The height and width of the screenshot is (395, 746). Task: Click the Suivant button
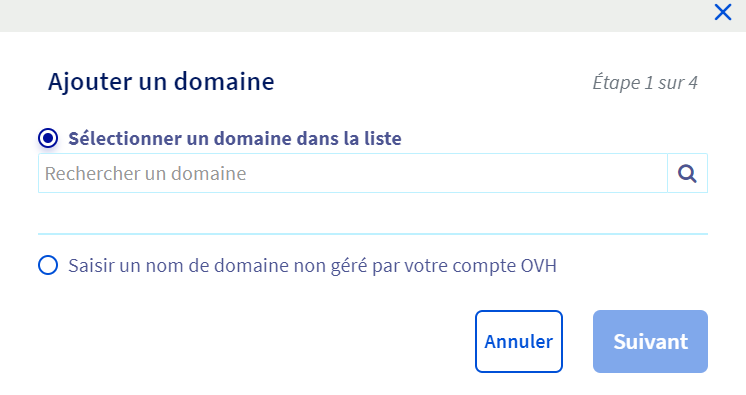(x=650, y=341)
